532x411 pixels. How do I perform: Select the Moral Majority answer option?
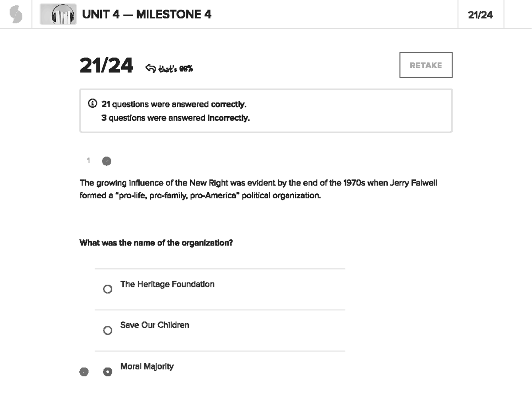(108, 371)
